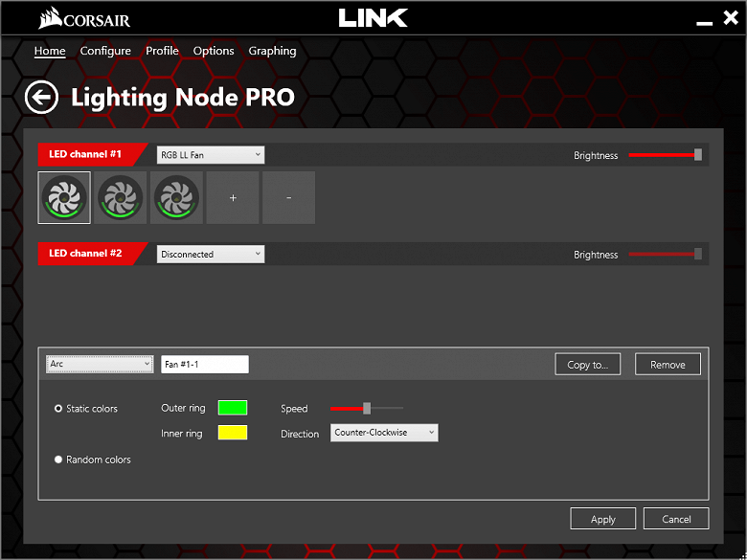This screenshot has width=747, height=560.
Task: Go back using the circled arrow icon
Action: pos(41,97)
